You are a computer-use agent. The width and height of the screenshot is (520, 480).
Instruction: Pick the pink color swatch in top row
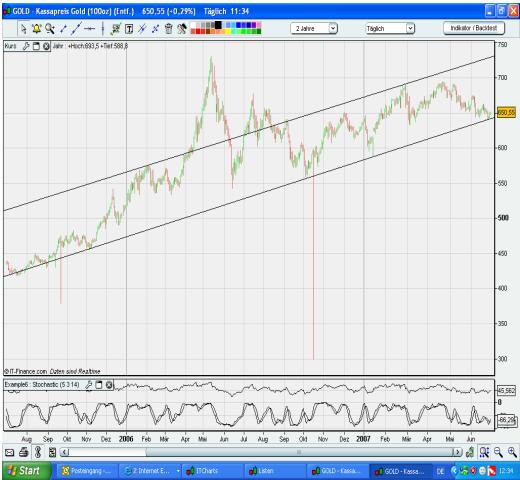pos(259,25)
